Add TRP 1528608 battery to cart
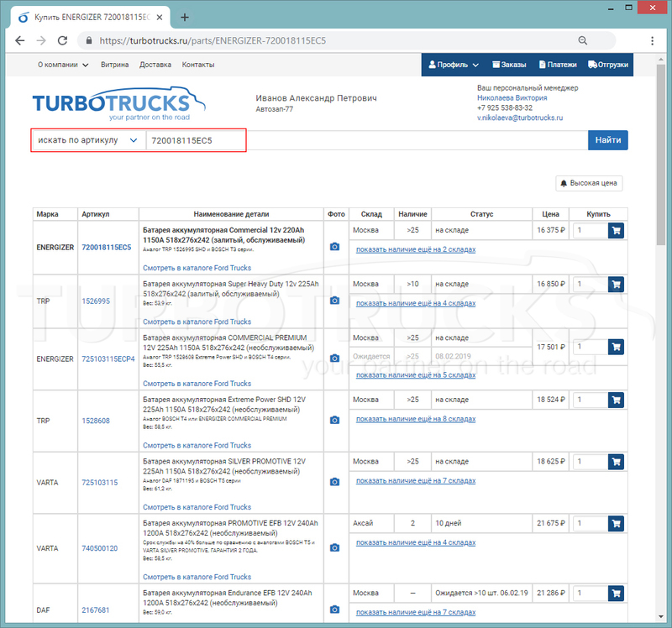The height and width of the screenshot is (628, 672). point(616,400)
